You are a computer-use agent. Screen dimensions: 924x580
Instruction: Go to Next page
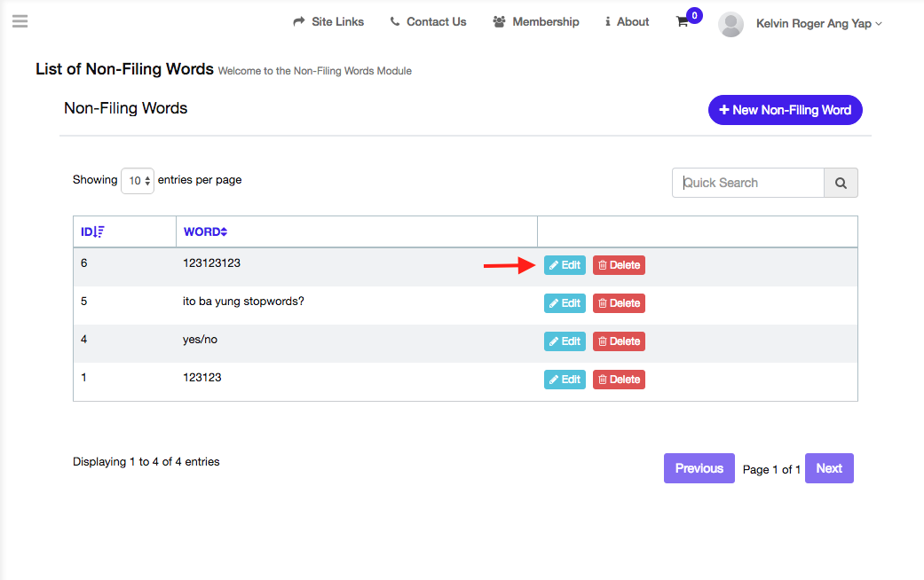click(x=829, y=468)
